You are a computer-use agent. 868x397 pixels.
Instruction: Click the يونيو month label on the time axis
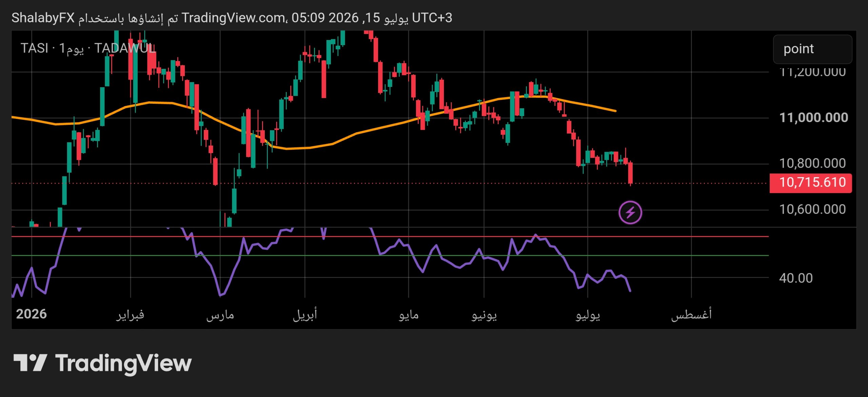484,315
